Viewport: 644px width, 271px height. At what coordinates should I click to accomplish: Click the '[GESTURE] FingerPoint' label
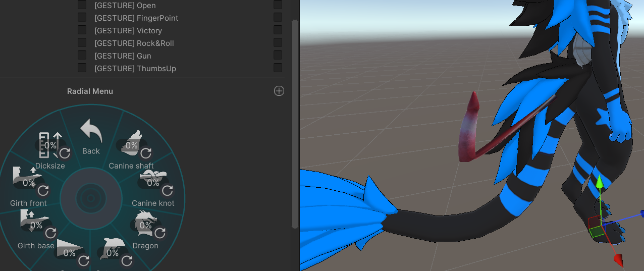[x=136, y=18]
